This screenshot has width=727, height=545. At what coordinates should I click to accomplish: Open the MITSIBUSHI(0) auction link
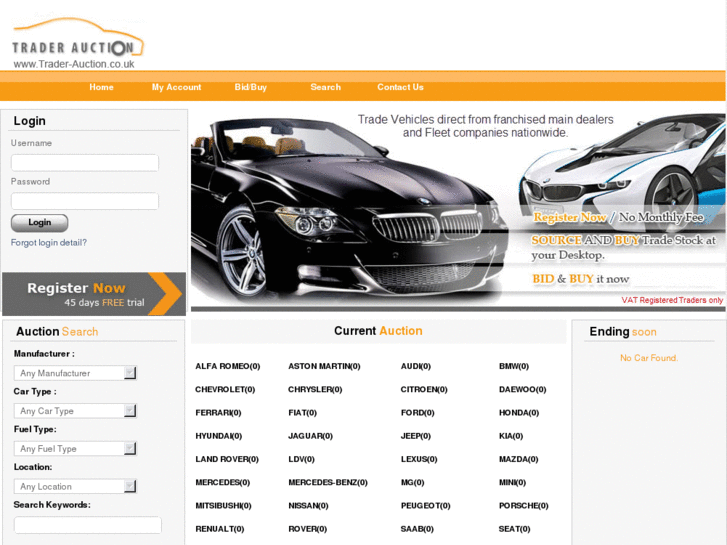[223, 506]
